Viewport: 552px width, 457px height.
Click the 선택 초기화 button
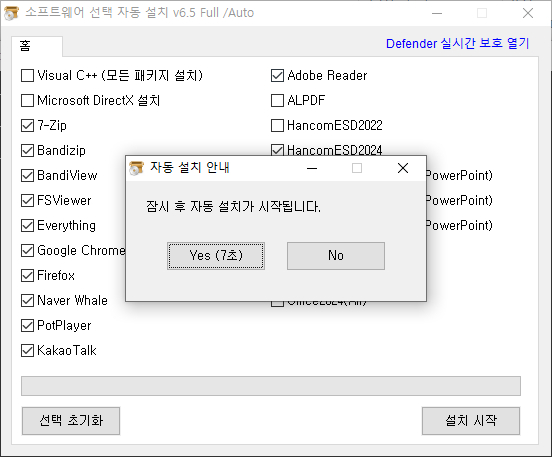71,421
